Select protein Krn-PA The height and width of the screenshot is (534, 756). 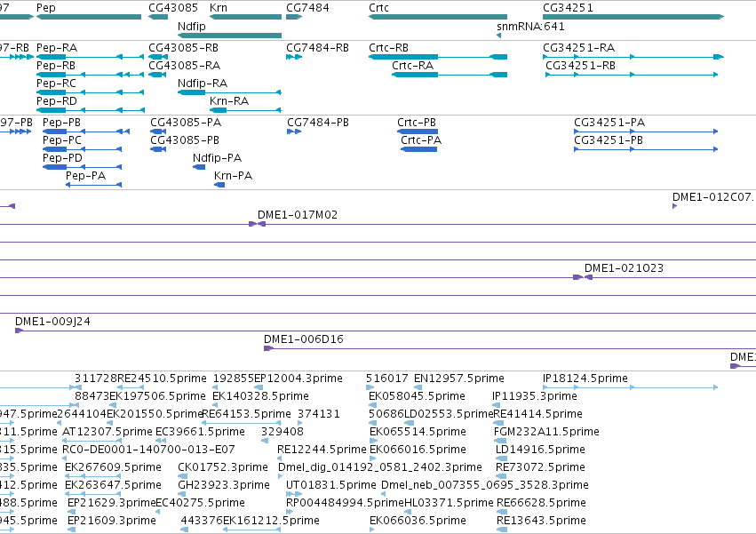219,185
